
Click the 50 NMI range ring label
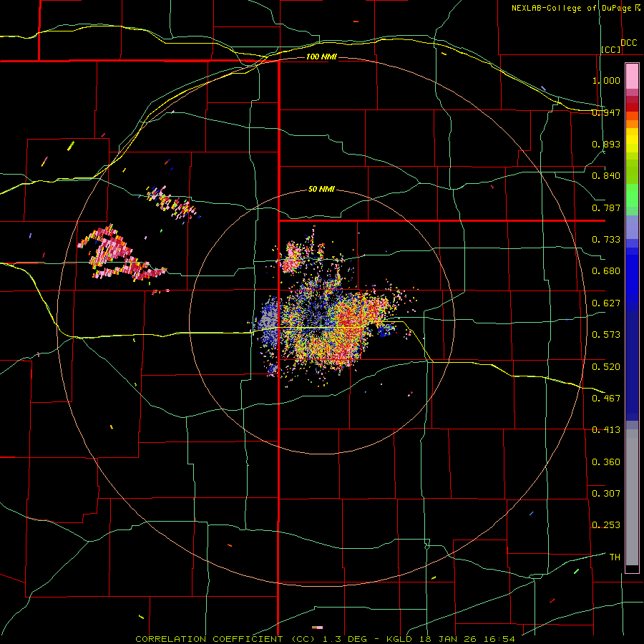pos(321,190)
